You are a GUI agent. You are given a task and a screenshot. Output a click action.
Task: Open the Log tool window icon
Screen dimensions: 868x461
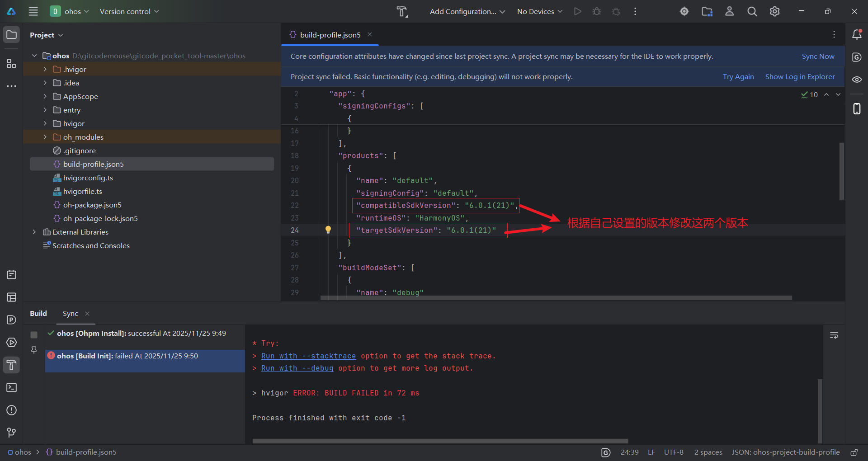(x=11, y=275)
